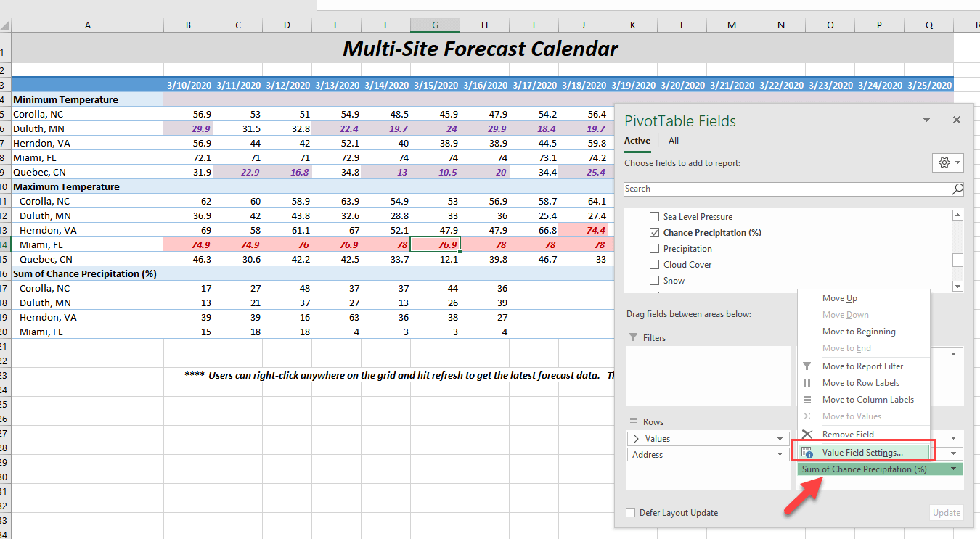Expand the Address row field dropdown
Image resolution: width=980 pixels, height=539 pixels.
[780, 455]
